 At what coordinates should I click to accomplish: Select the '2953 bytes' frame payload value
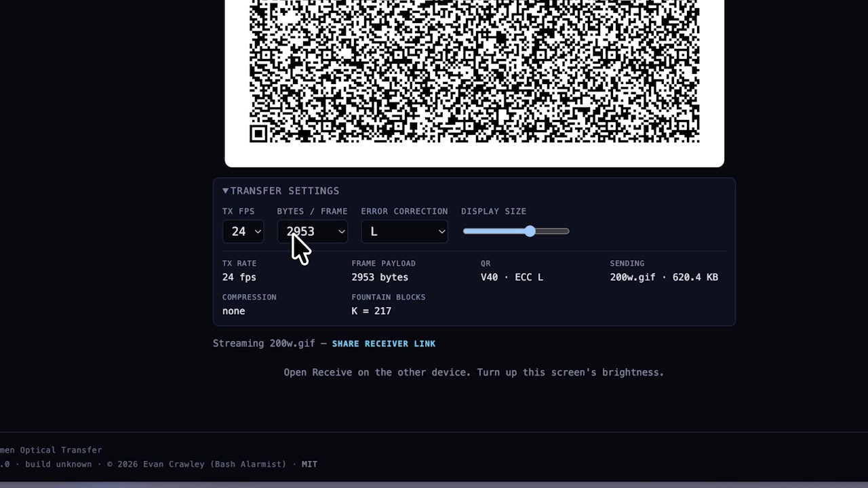pyautogui.click(x=380, y=277)
